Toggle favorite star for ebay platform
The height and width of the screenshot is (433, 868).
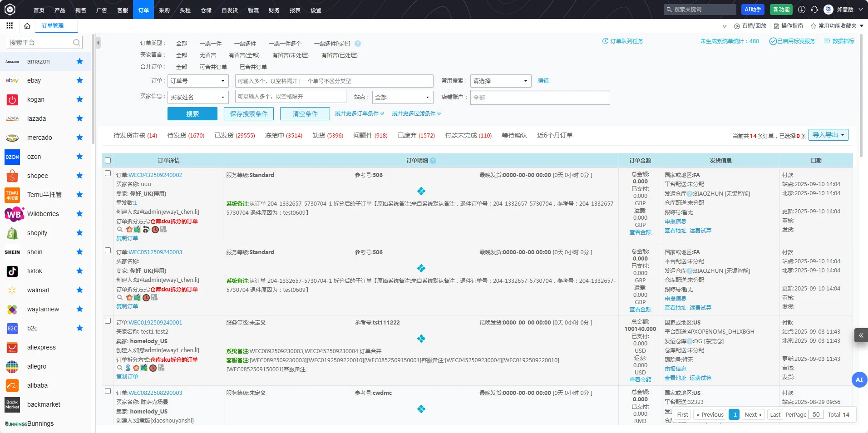[x=80, y=80]
